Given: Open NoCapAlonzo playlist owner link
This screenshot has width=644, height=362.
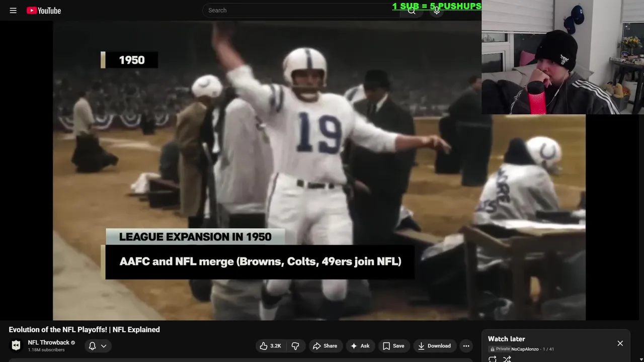Looking at the screenshot, I should point(525,349).
